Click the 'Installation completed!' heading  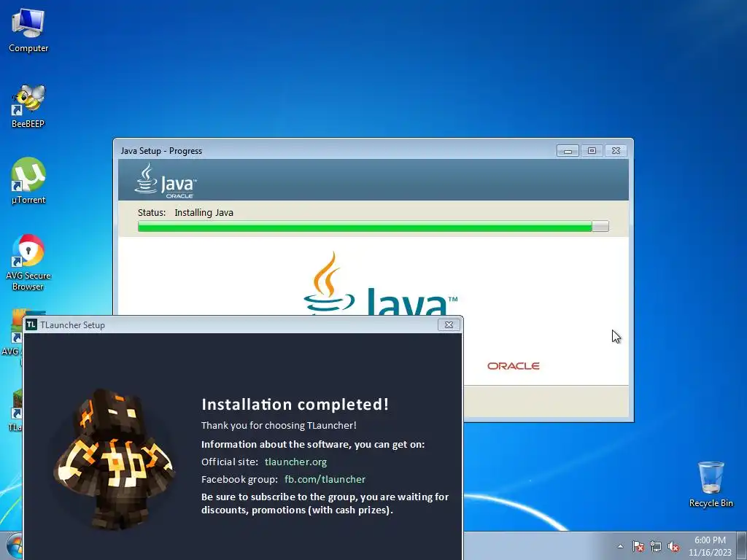point(295,404)
